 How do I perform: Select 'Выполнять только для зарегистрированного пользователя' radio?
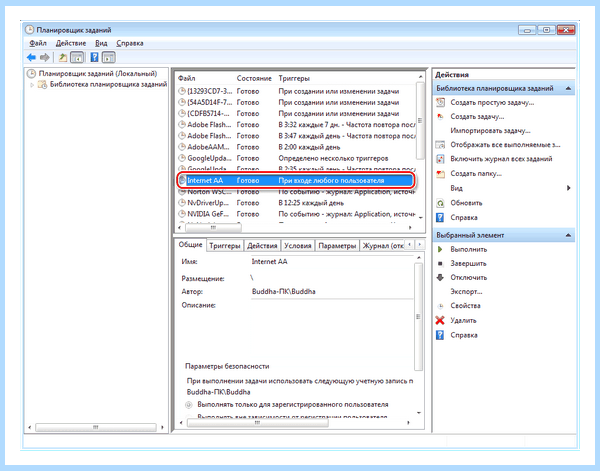(189, 404)
